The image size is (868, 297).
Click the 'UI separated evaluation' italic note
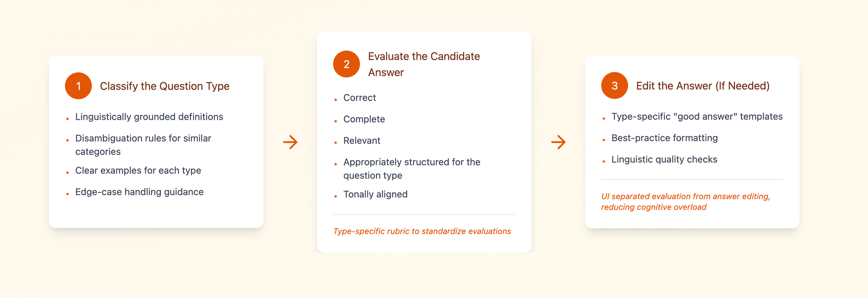[x=685, y=201]
